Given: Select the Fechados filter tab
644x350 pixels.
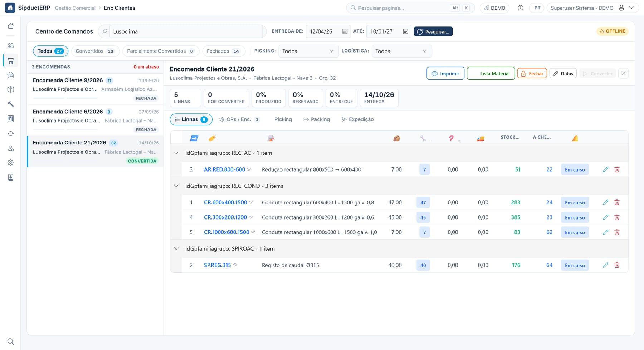Looking at the screenshot, I should coord(224,51).
